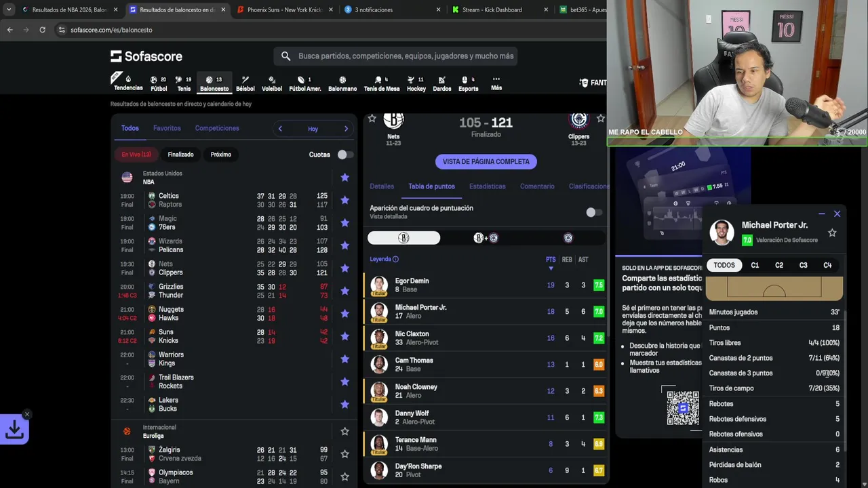The image size is (868, 488).
Task: Switch to Phoenix Suns - New York Knicks tab
Action: pyautogui.click(x=285, y=10)
